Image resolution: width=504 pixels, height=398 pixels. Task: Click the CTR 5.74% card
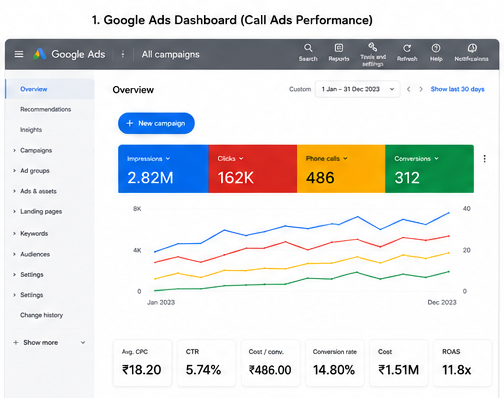pos(206,363)
